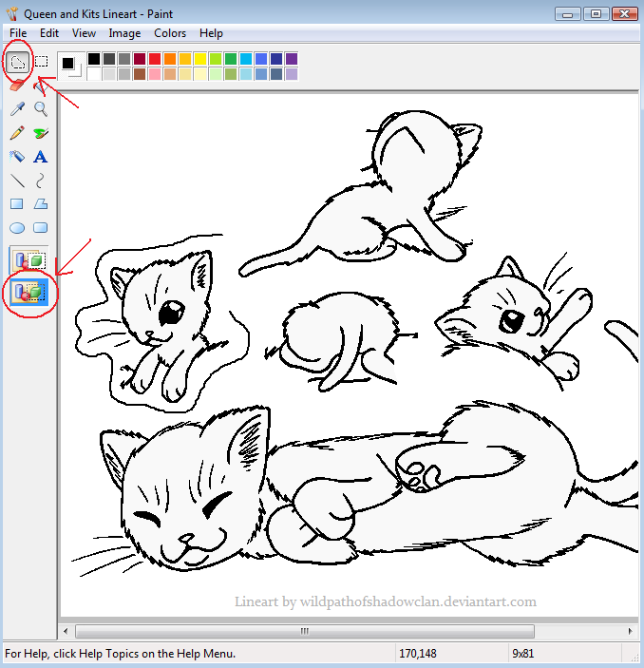Screen dimensions: 644x668
Task: Choose the Ellipse shape tool
Action: (17, 228)
